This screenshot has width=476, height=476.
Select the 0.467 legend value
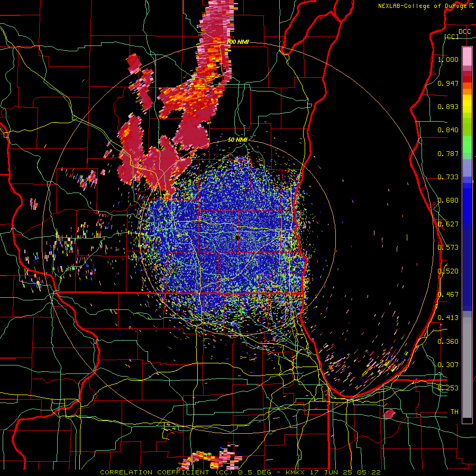(x=448, y=295)
